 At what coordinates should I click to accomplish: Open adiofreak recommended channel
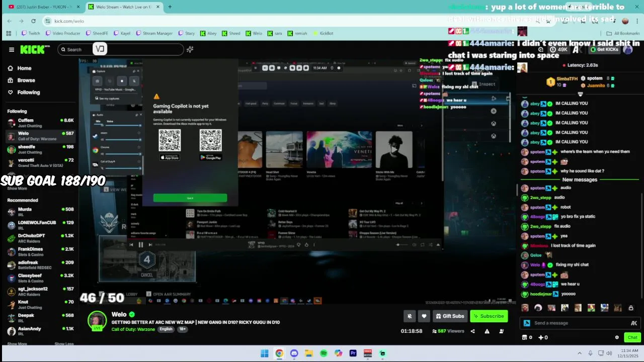(x=40, y=264)
